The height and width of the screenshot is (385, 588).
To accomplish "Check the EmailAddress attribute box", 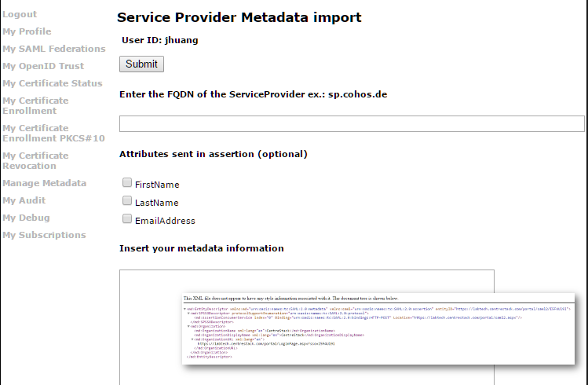I will point(127,218).
